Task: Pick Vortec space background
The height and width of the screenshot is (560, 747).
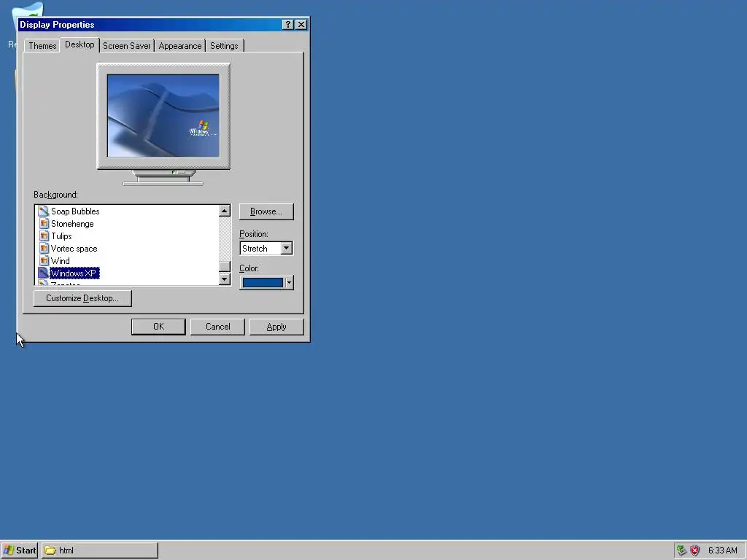Action: (x=74, y=248)
